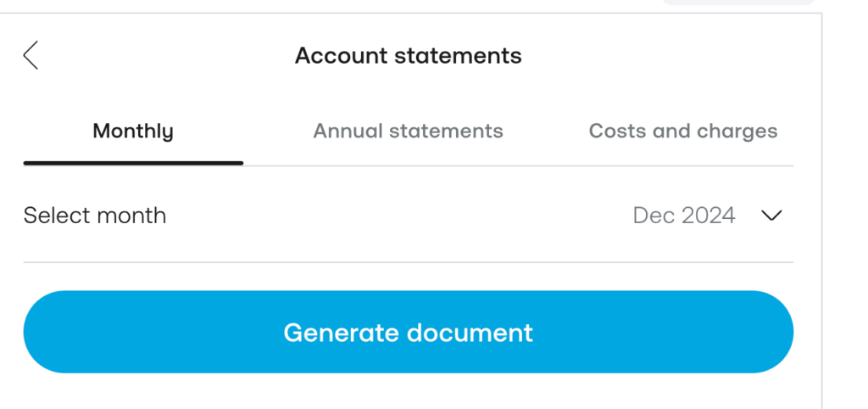Viewport: 868px width, 409px height.
Task: Click the Dec 2024 value text
Action: [x=683, y=216]
